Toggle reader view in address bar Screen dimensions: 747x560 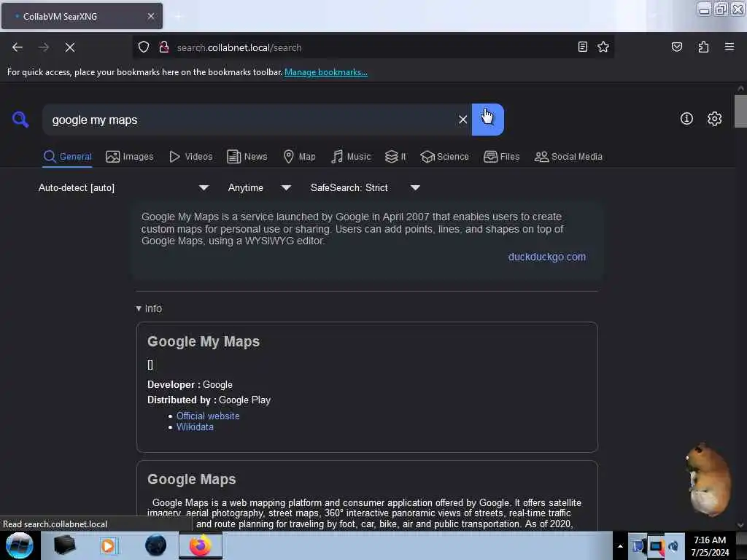582,47
